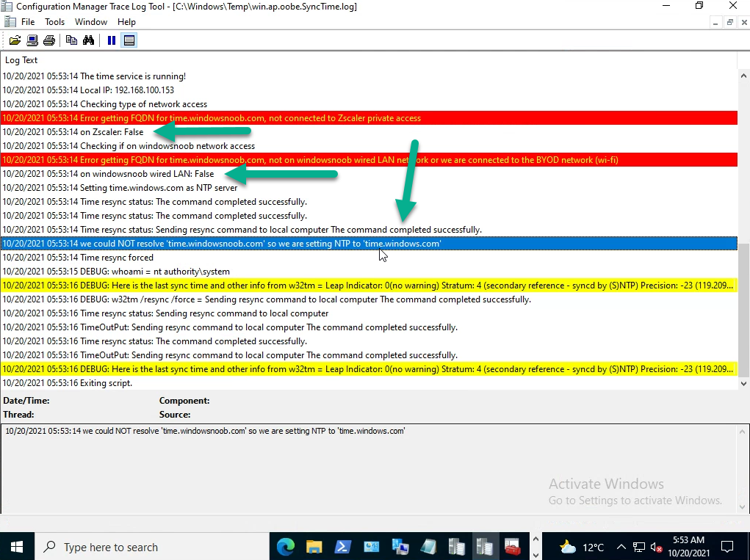Image resolution: width=750 pixels, height=560 pixels.
Task: Print the log using the printer icon
Action: point(49,40)
